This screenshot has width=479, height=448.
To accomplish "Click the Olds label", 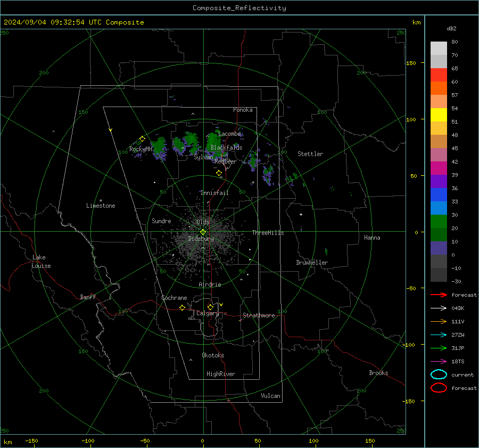I will tap(203, 222).
